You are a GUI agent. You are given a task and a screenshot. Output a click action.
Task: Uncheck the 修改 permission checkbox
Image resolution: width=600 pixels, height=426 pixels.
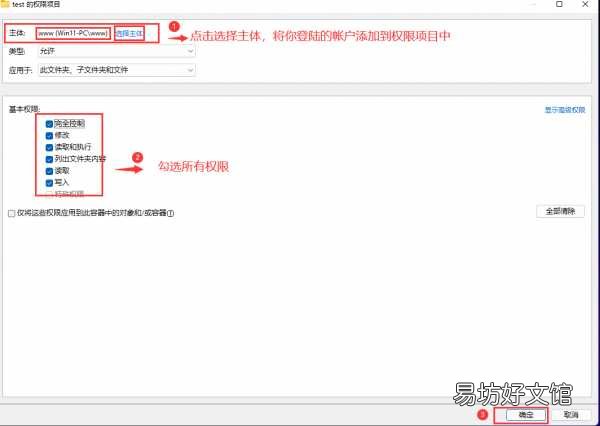(49, 135)
